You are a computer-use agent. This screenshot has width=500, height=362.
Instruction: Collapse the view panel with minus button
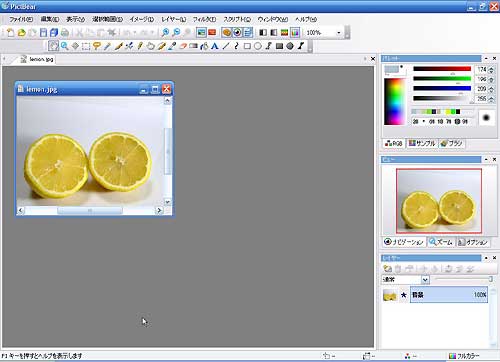pyautogui.click(x=486, y=160)
